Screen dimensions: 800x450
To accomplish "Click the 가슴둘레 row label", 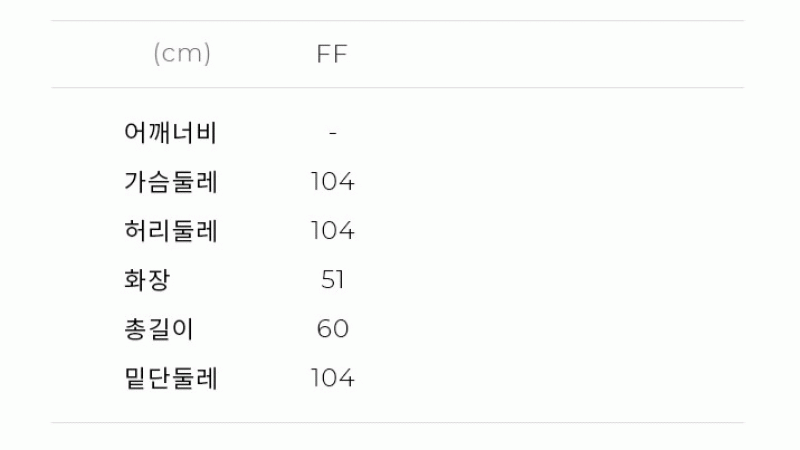I will [x=170, y=182].
